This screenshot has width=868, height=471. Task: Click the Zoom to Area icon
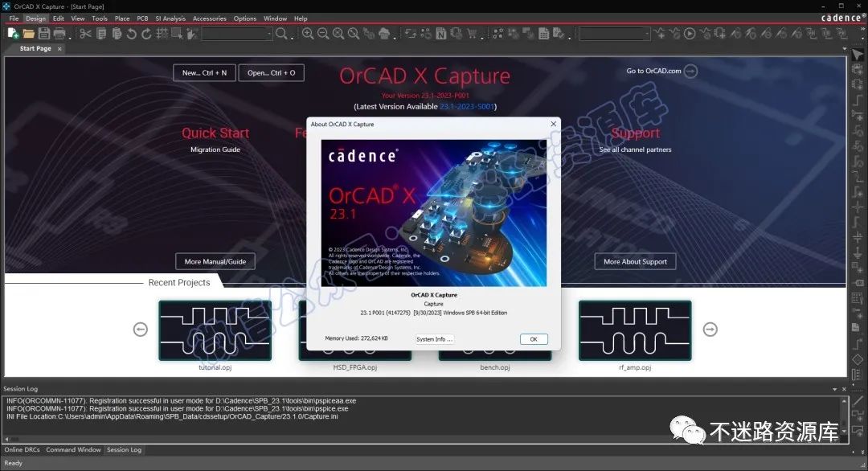[x=338, y=34]
